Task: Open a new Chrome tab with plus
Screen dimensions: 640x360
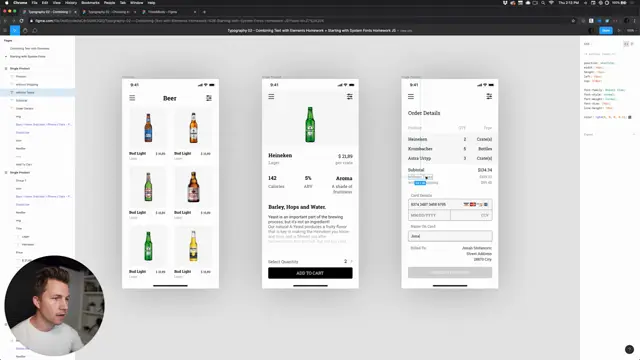Action: point(204,12)
